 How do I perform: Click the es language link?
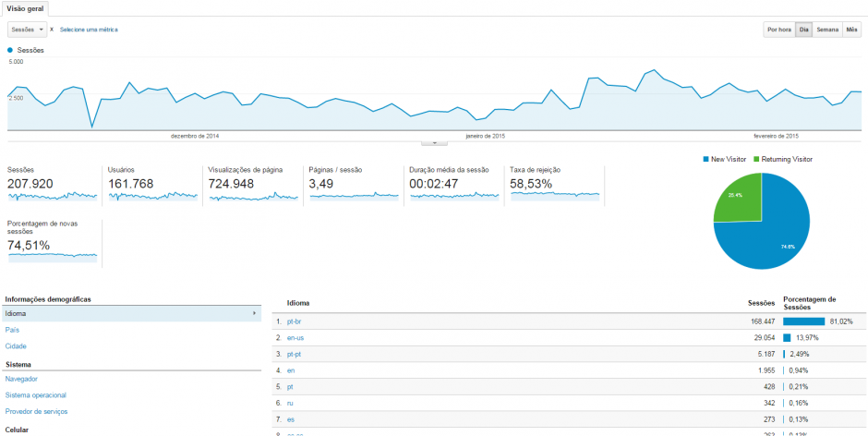point(290,418)
